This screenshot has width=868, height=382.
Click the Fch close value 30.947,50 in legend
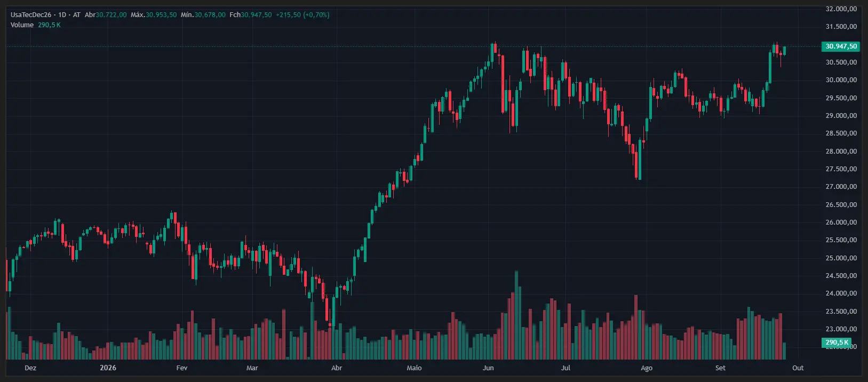(x=256, y=15)
